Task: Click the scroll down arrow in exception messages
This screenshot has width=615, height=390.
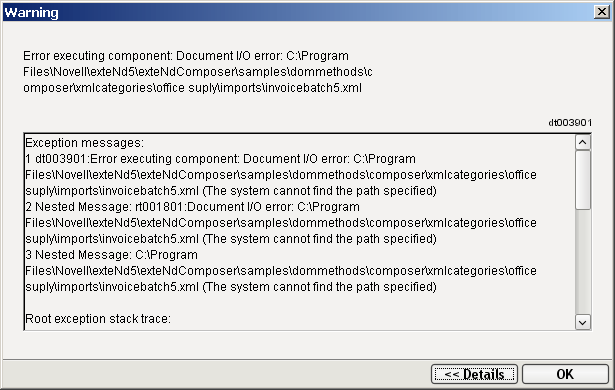Action: pyautogui.click(x=583, y=323)
